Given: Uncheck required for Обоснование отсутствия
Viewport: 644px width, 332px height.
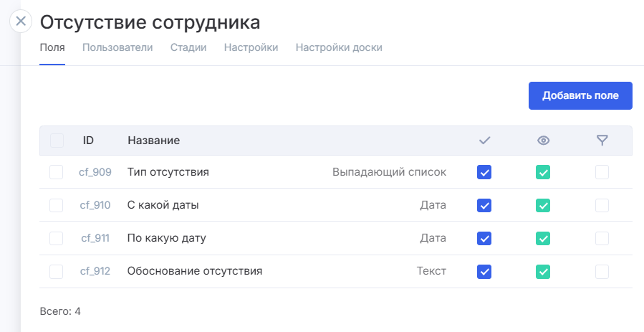Looking at the screenshot, I should 484,271.
